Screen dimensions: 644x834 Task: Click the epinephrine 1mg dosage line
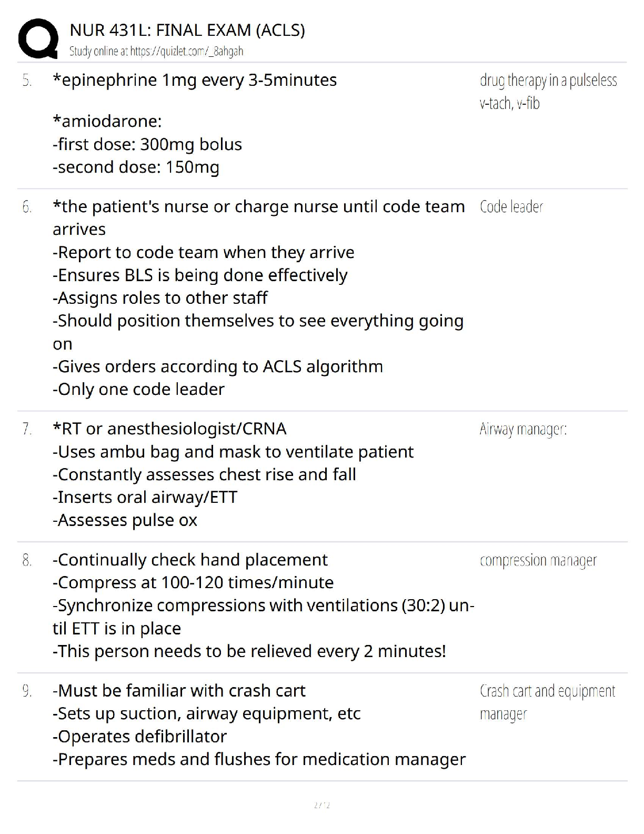click(195, 80)
